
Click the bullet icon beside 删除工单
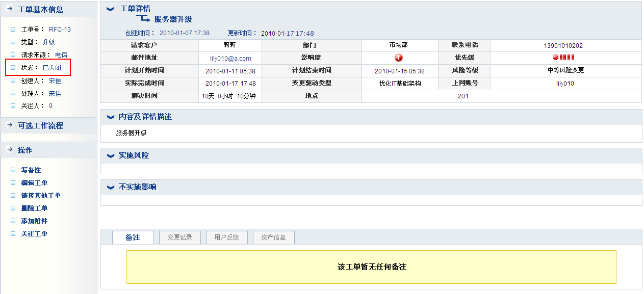pos(13,208)
